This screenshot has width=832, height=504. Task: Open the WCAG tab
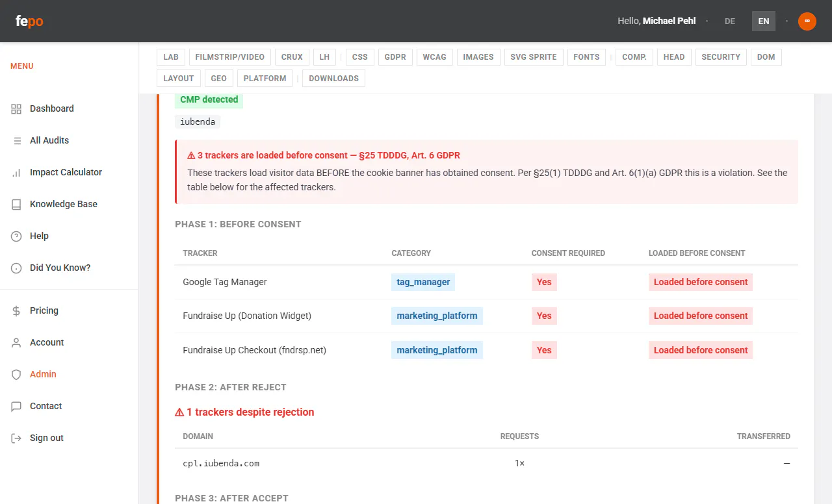coord(435,57)
